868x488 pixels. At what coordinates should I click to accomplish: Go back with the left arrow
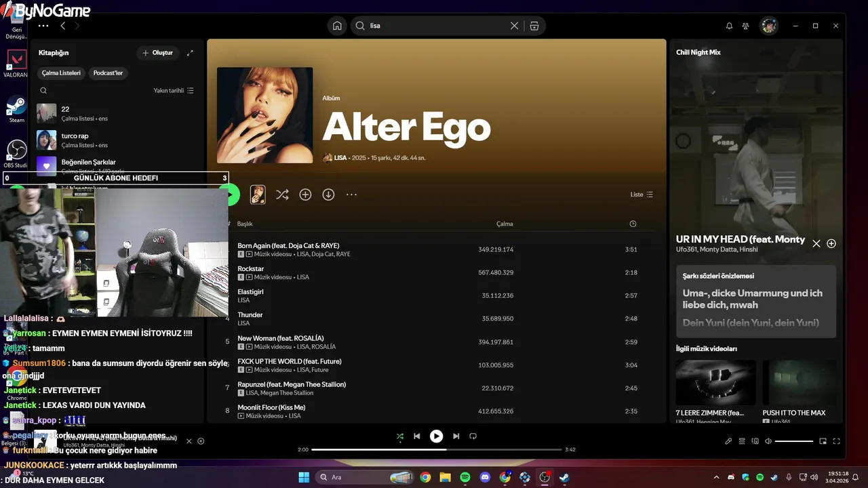[62, 26]
